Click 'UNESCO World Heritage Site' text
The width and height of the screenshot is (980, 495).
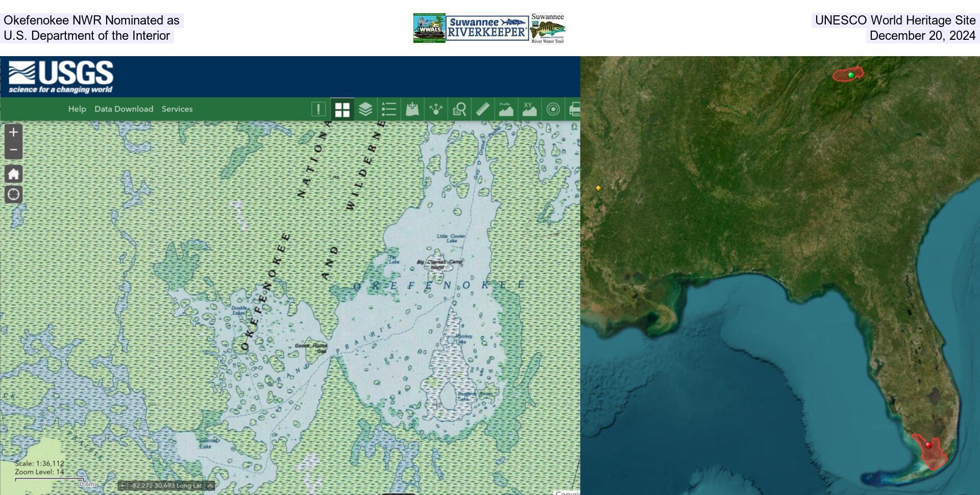(x=895, y=20)
